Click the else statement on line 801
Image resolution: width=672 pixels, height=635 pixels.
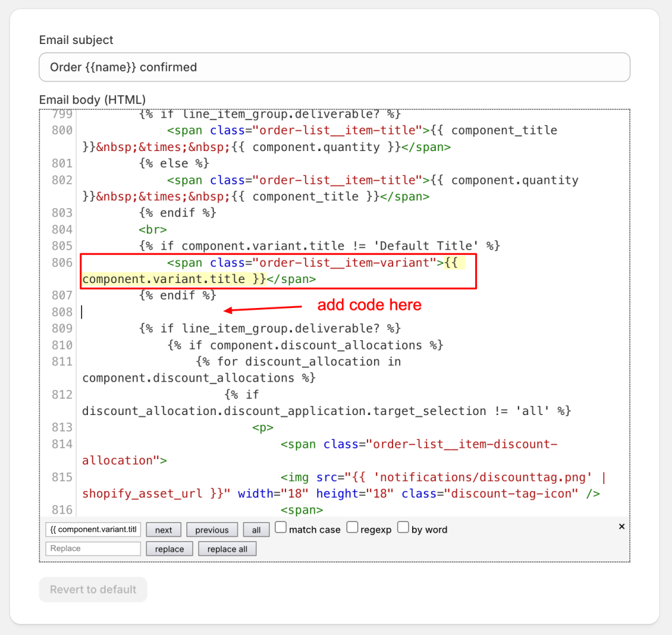pos(173,164)
